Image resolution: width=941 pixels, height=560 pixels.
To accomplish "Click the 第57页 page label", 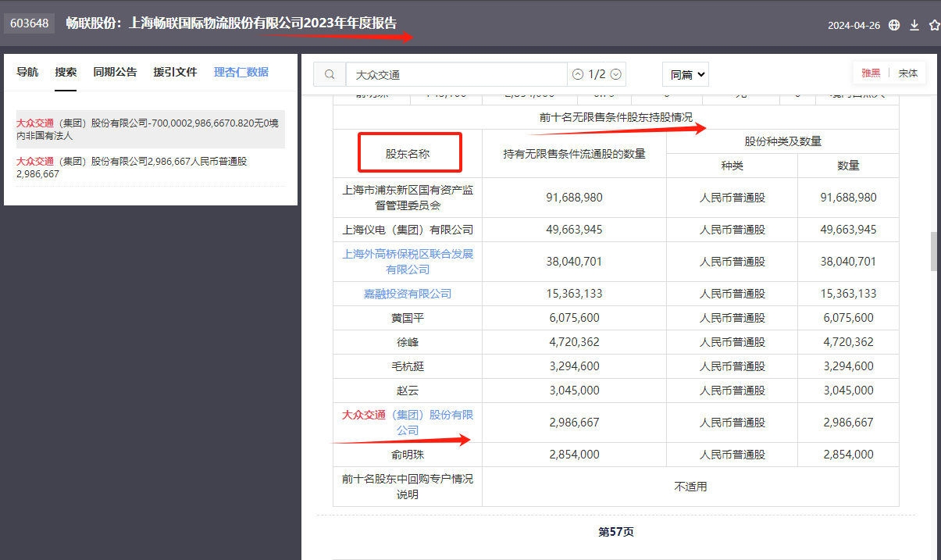I will tap(616, 532).
